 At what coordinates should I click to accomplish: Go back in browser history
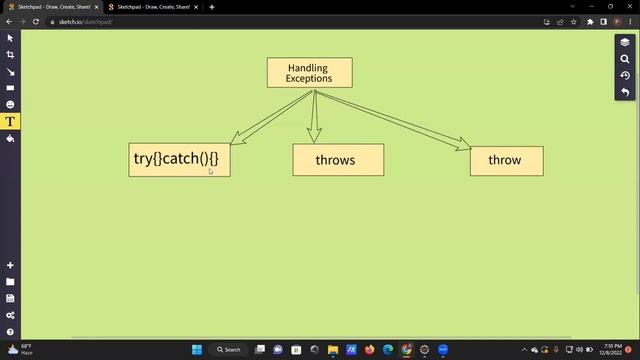9,22
